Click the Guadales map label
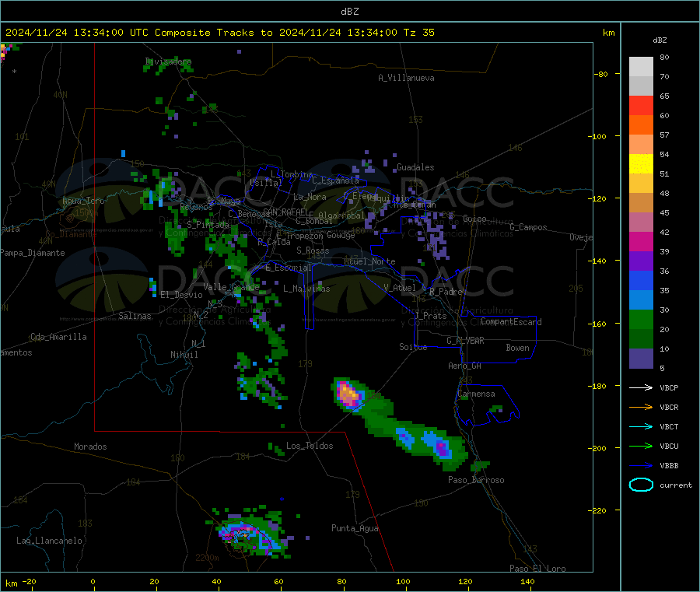This screenshot has height=592, width=700. (415, 167)
